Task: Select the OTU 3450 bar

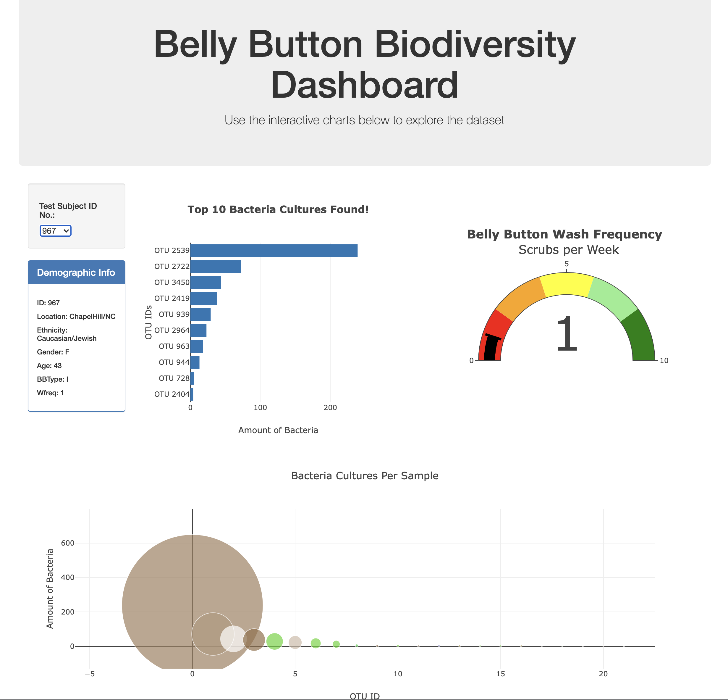Action: pyautogui.click(x=206, y=282)
